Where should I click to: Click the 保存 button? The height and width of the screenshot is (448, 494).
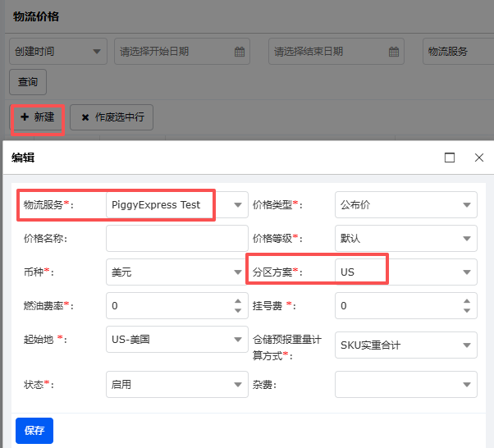tap(34, 430)
